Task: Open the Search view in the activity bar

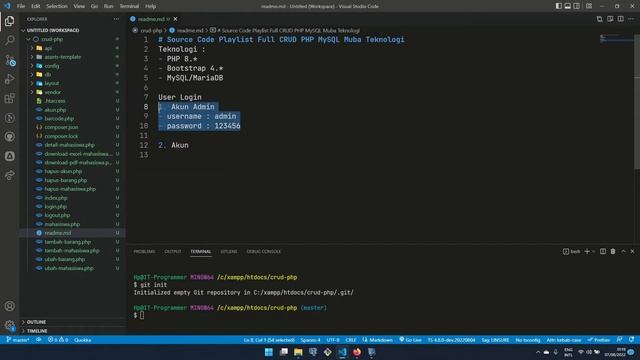Action: coord(10,40)
